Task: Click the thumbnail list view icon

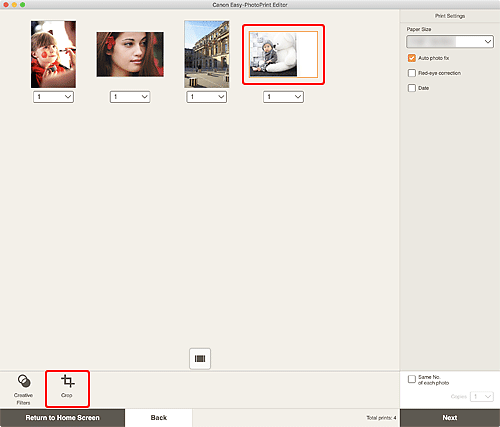Action: 200,359
